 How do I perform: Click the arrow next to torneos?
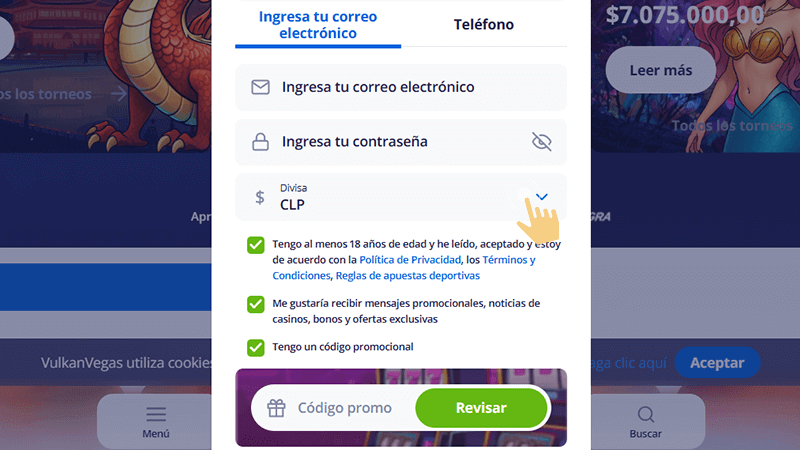pyautogui.click(x=119, y=94)
